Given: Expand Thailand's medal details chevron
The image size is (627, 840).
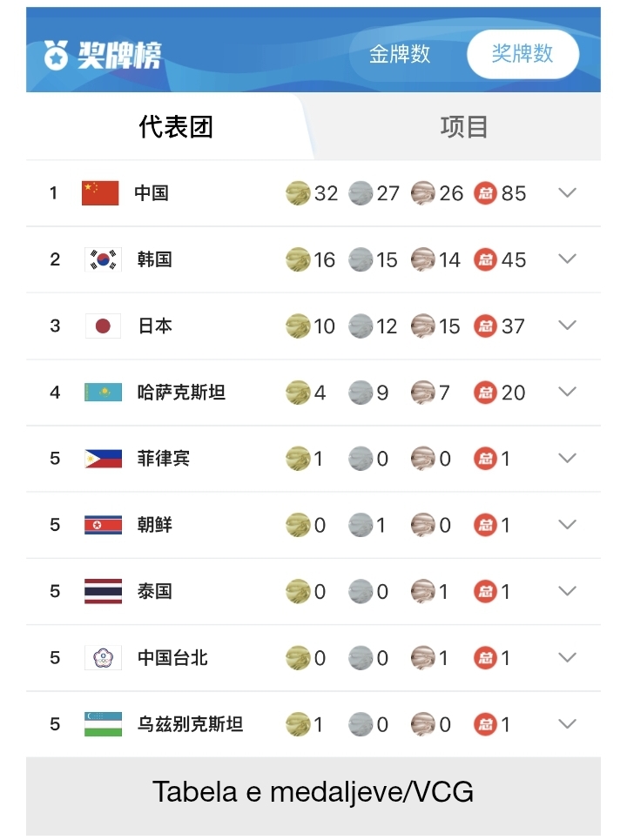Looking at the screenshot, I should tap(568, 591).
